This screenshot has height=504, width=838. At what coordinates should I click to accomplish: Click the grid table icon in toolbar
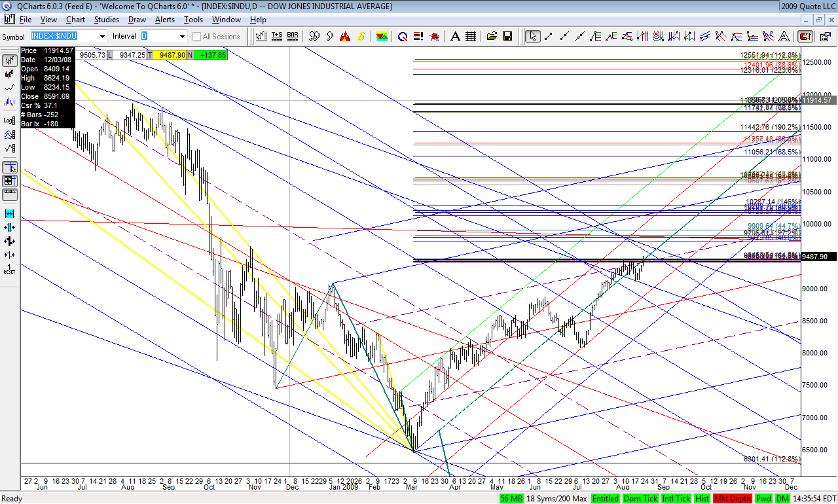(470, 36)
